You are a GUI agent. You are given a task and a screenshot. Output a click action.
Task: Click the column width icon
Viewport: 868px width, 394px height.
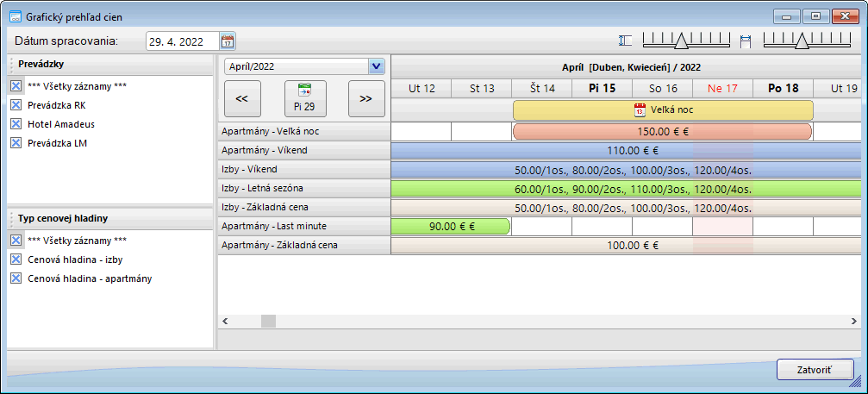point(746,41)
